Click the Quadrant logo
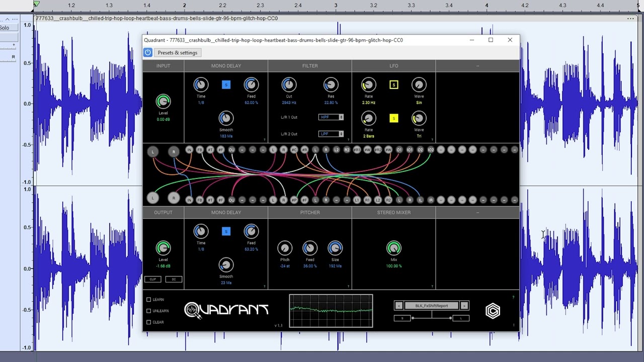This screenshot has width=644, height=362. click(x=226, y=310)
